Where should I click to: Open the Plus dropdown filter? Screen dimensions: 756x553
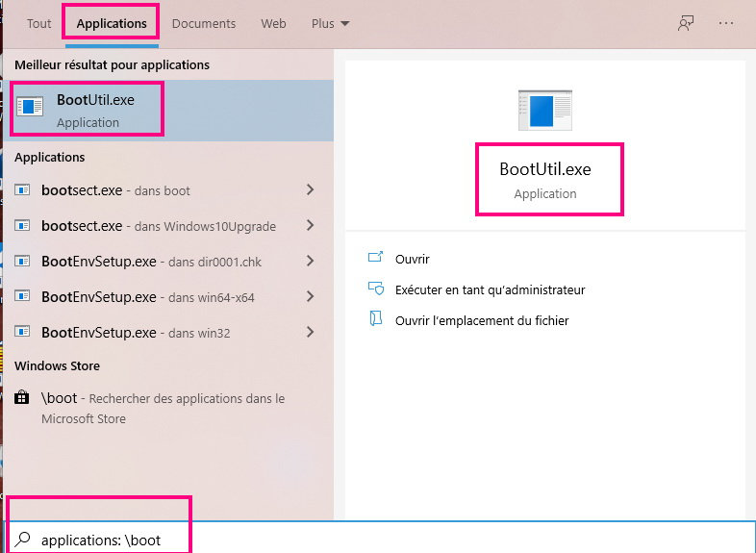(330, 24)
